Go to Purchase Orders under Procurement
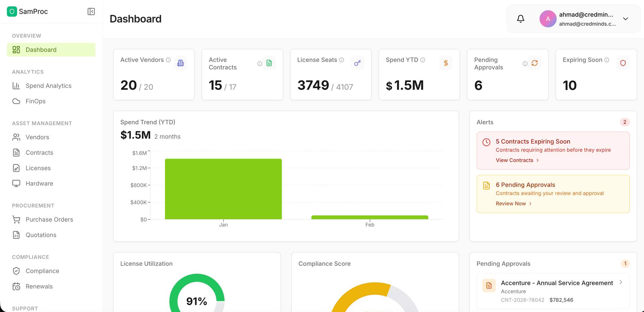Screen dimensions: 644x312 click(x=49, y=219)
